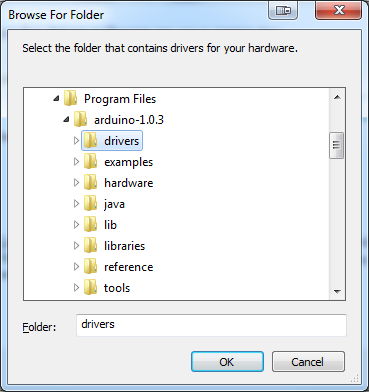The image size is (369, 392).
Task: Click the hardware folder icon
Action: [90, 183]
